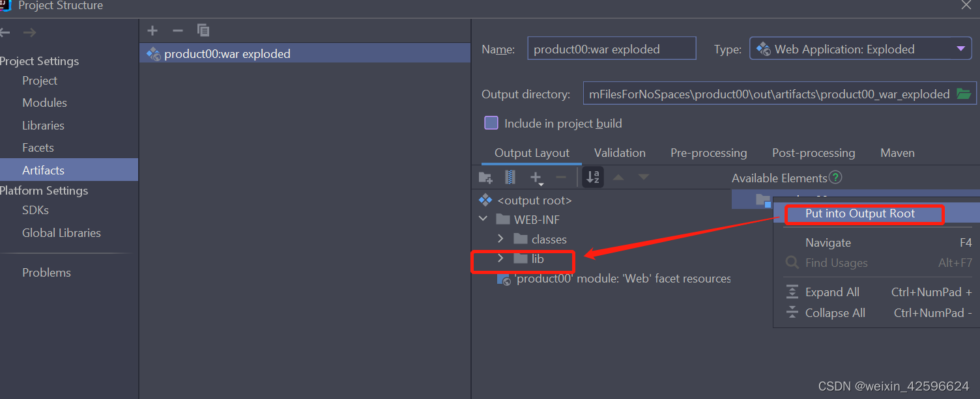The image size is (980, 399).
Task: Click the copy artifact icon above the artifact list
Action: pos(203,30)
